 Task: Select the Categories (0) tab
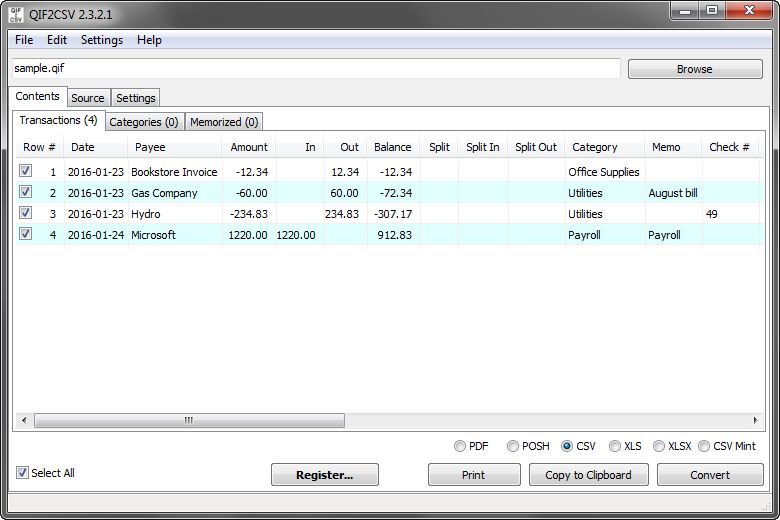coord(144,122)
